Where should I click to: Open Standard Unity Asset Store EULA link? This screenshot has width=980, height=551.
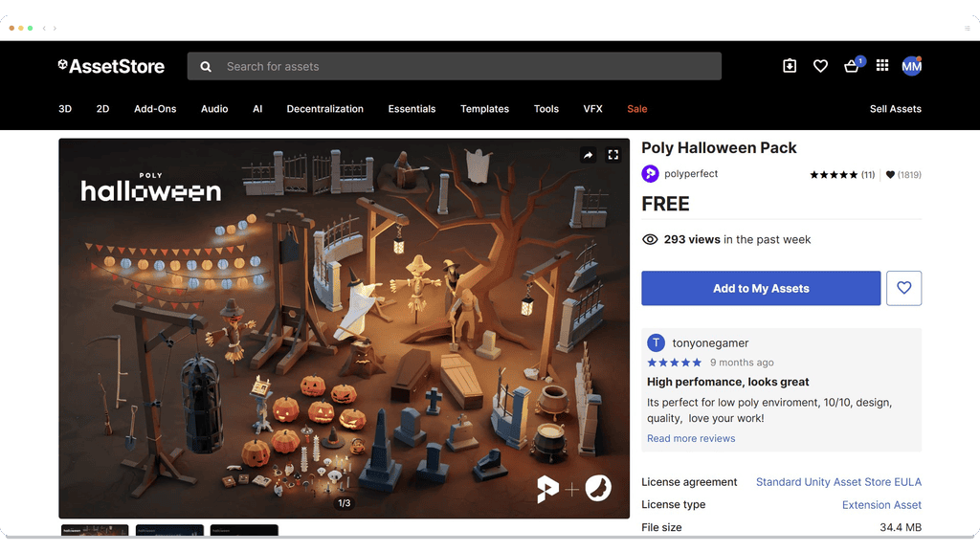click(x=838, y=482)
